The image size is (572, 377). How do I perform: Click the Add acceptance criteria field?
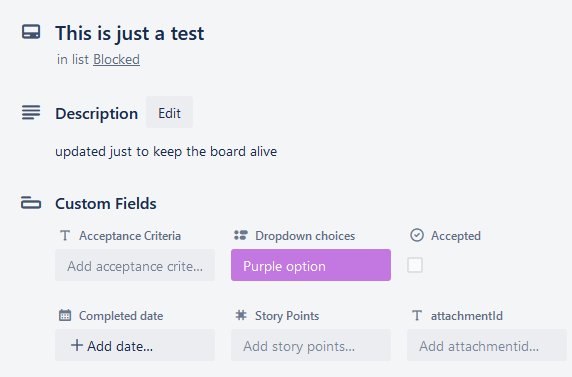coord(135,265)
